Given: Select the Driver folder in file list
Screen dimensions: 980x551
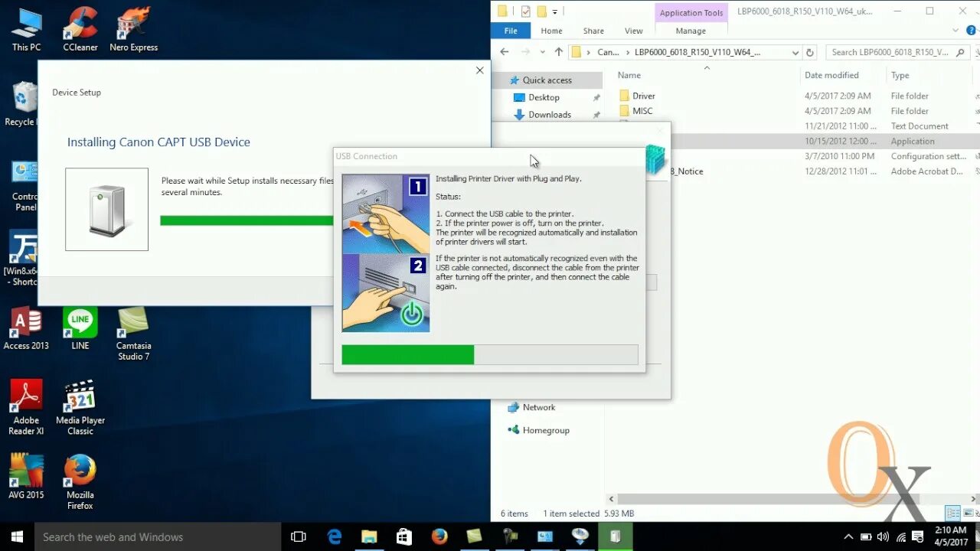Looking at the screenshot, I should click(644, 96).
